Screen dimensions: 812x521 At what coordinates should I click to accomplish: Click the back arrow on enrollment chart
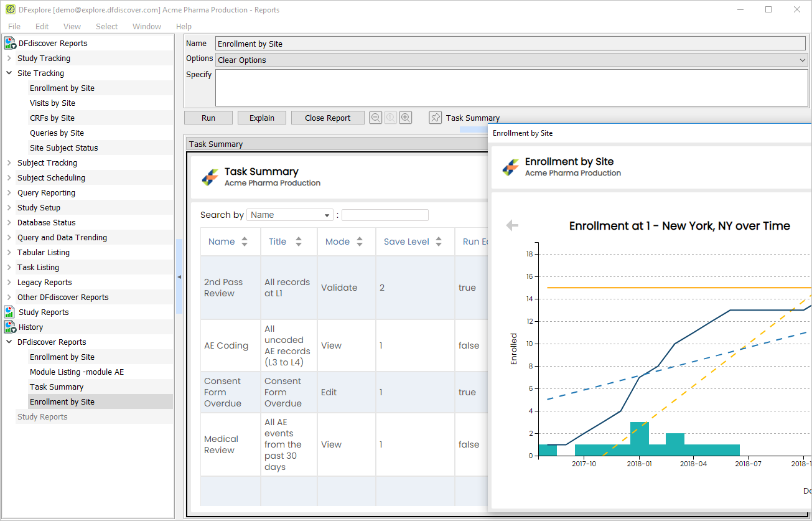(x=512, y=225)
